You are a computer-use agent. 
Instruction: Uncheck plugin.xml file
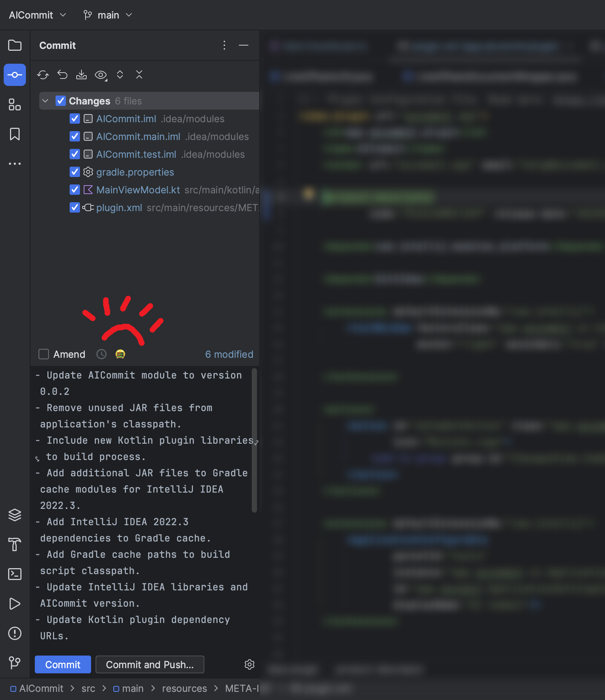click(x=75, y=207)
